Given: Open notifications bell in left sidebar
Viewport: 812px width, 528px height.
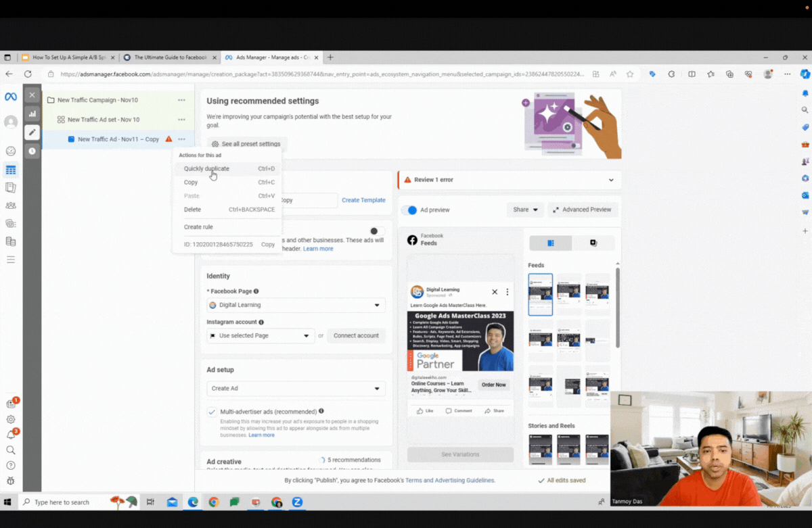Looking at the screenshot, I should (x=11, y=435).
